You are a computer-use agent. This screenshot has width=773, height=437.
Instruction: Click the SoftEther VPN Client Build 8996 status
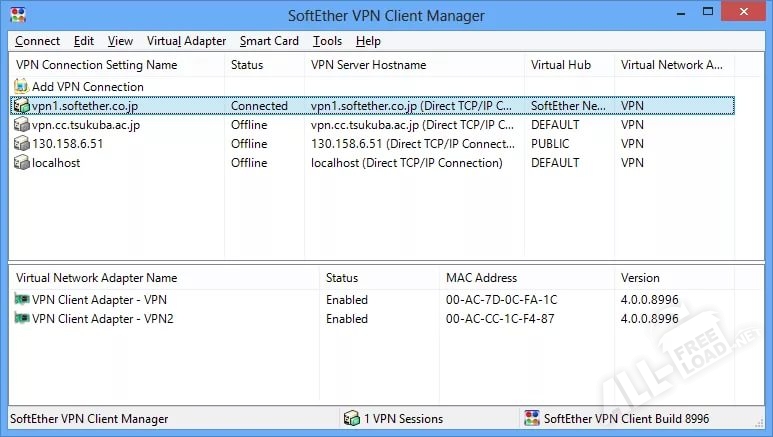click(626, 419)
